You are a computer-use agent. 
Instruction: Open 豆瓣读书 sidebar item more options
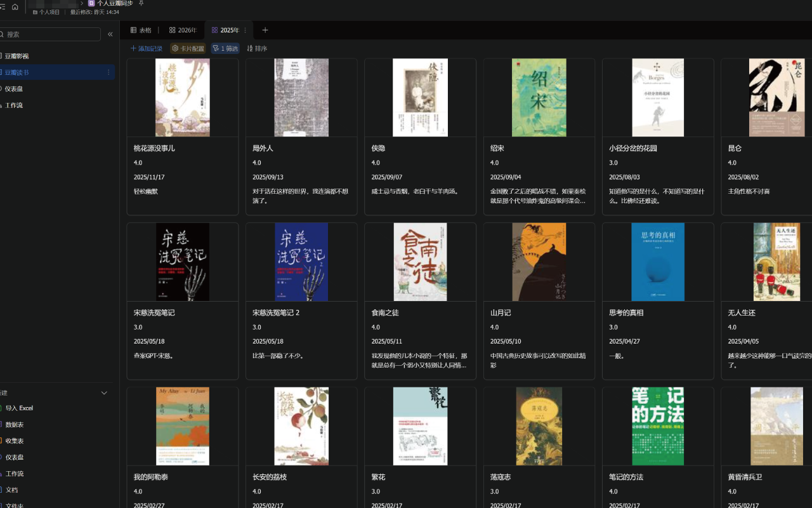(108, 72)
